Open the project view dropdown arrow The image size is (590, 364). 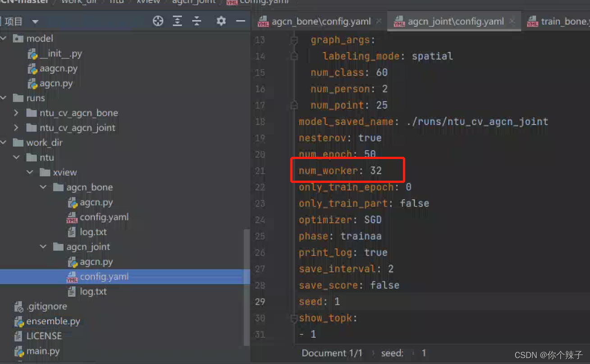pos(35,22)
